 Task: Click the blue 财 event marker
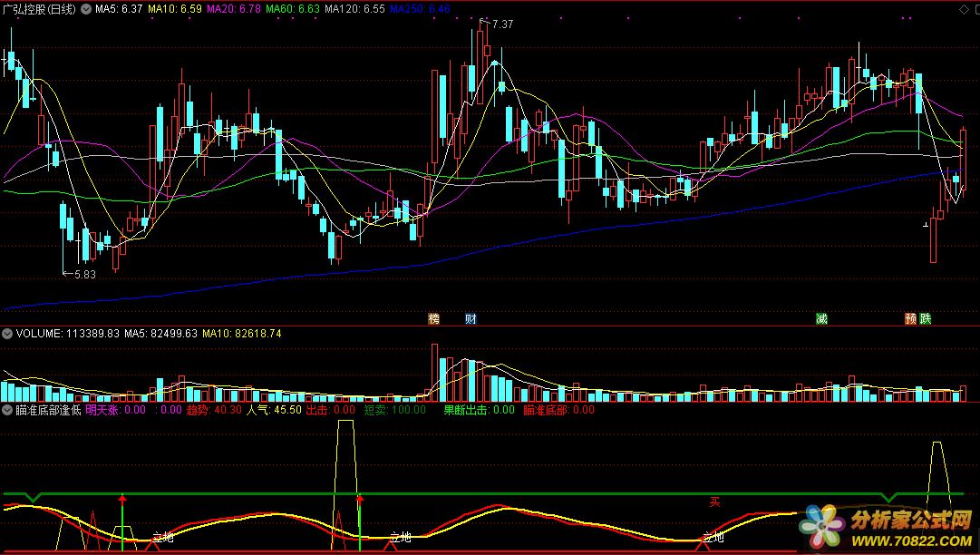(471, 318)
